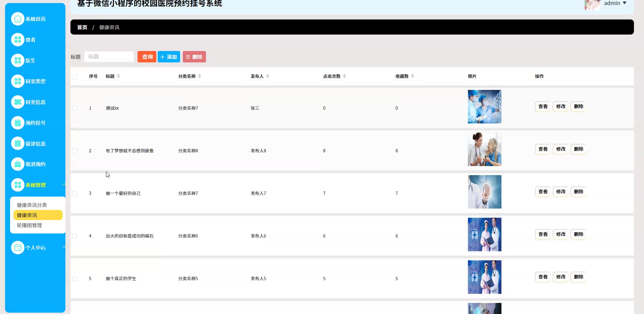Go to 就诊信息 menu label
This screenshot has height=314, width=644.
pos(36,144)
